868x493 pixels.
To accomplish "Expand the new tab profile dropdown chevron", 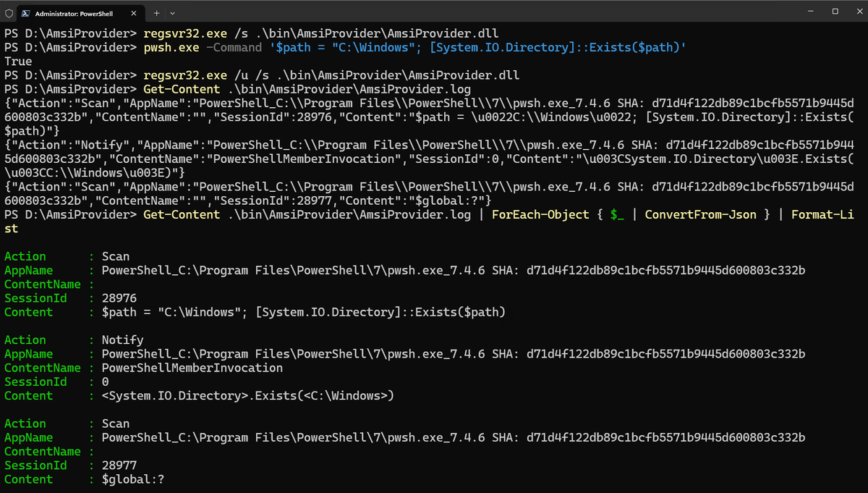I will pos(172,12).
